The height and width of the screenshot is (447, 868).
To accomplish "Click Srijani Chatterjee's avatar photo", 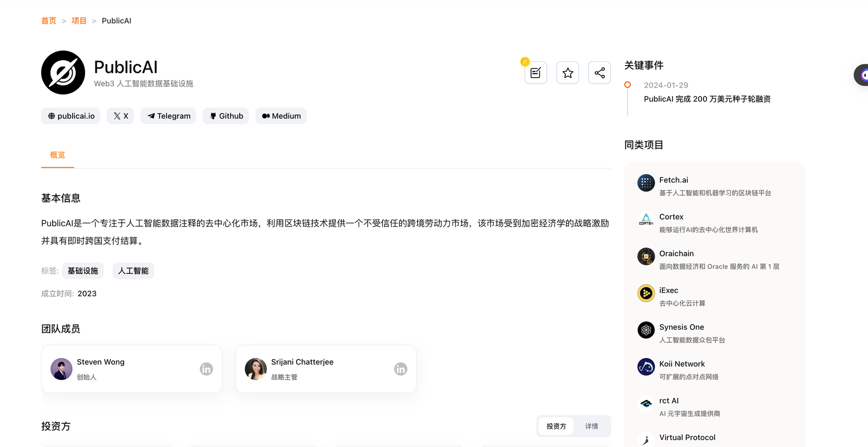I will tap(256, 369).
